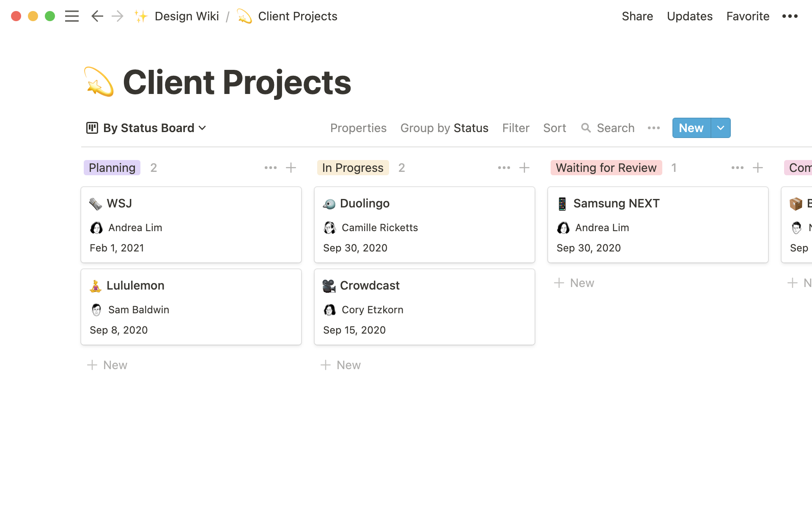Open the Group by Status dropdown
Viewport: 812px width, 508px height.
point(444,128)
